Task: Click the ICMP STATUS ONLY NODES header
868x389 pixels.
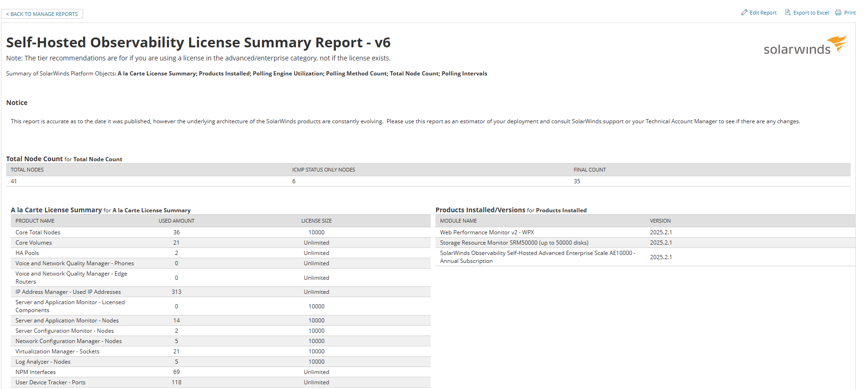Action: coord(324,170)
